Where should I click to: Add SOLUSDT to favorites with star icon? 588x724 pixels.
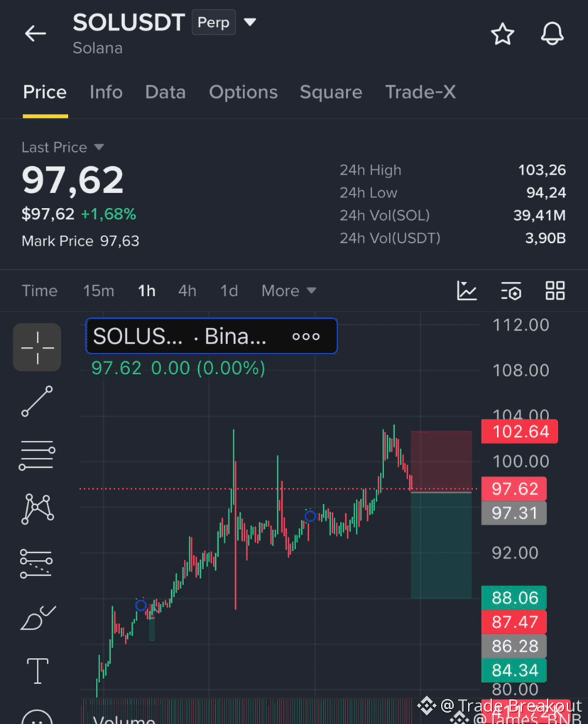point(502,33)
